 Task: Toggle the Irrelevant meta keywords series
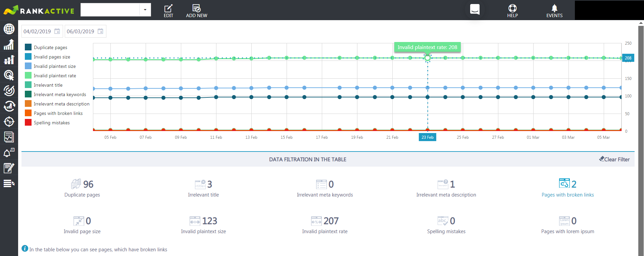[55, 94]
